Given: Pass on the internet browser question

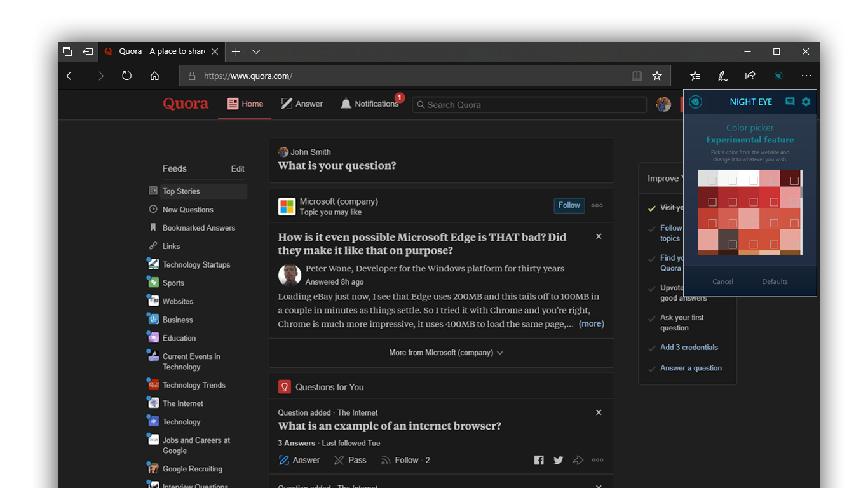Looking at the screenshot, I should coord(350,460).
